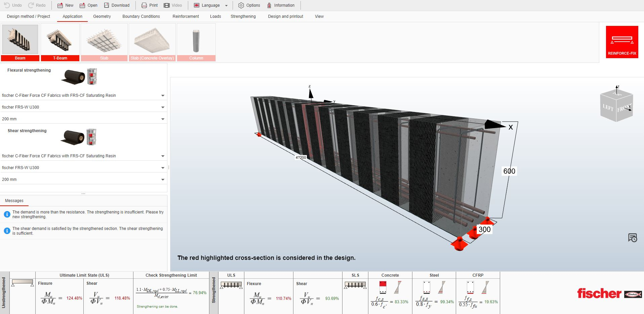Click the shear strengthening fabric product image
Viewport: 644px width, 314px height.
coord(79,137)
